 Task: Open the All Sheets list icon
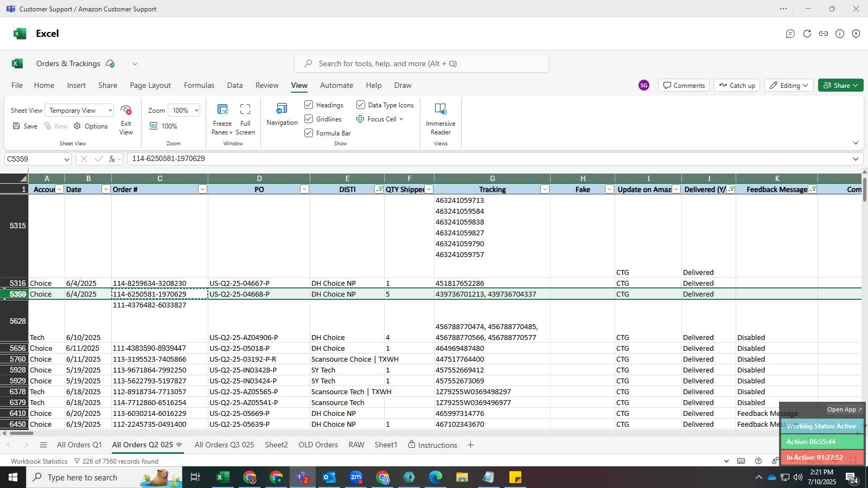point(43,445)
